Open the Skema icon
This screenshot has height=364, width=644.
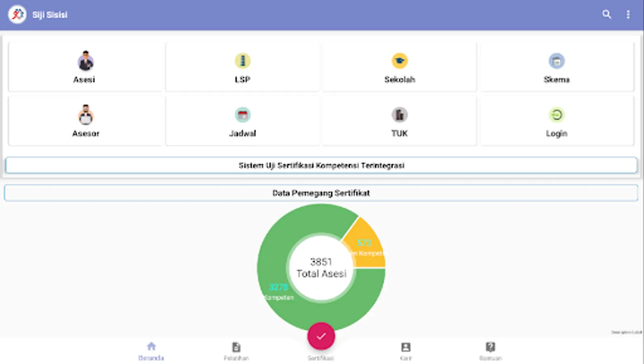coord(557,61)
